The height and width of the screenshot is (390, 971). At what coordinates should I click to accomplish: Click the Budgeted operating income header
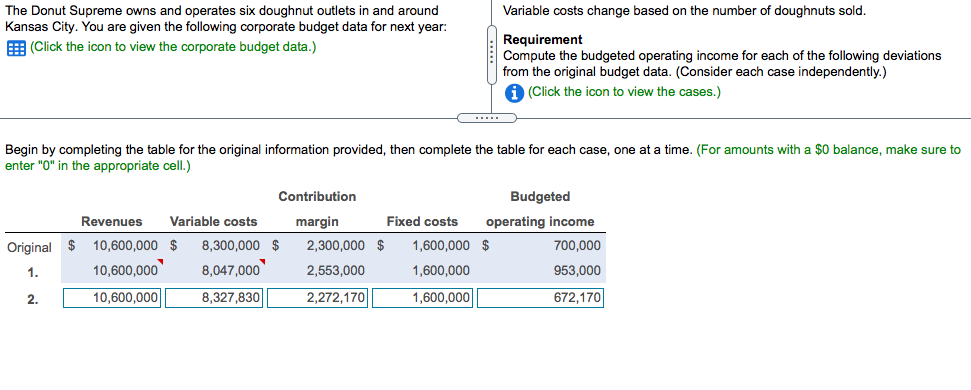(x=540, y=209)
